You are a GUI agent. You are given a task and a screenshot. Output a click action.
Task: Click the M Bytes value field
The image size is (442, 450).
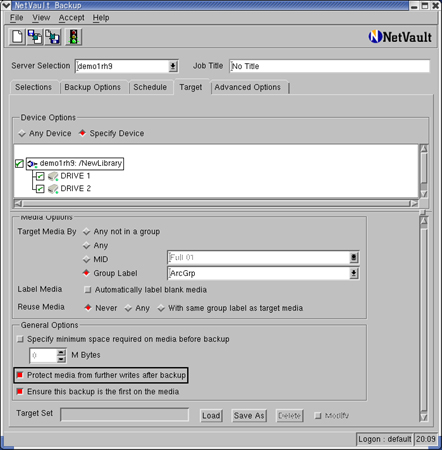click(x=44, y=356)
